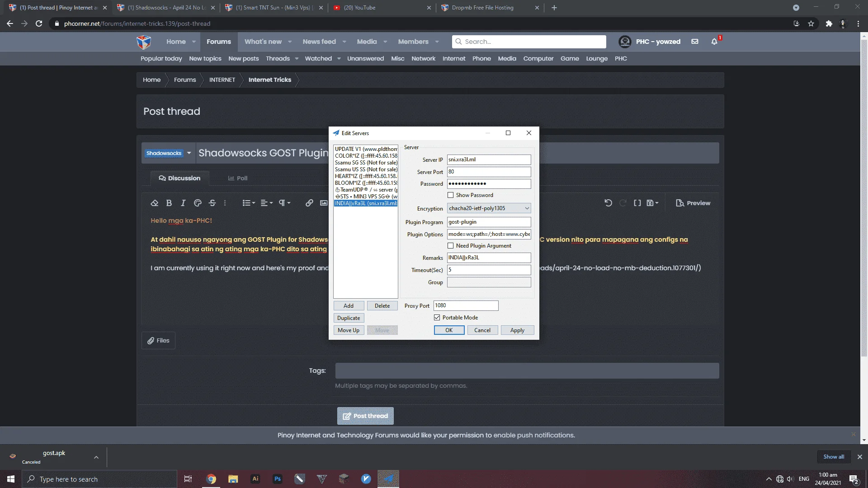The image size is (868, 488).
Task: Select Ssamu US SS server entry
Action: pos(366,169)
